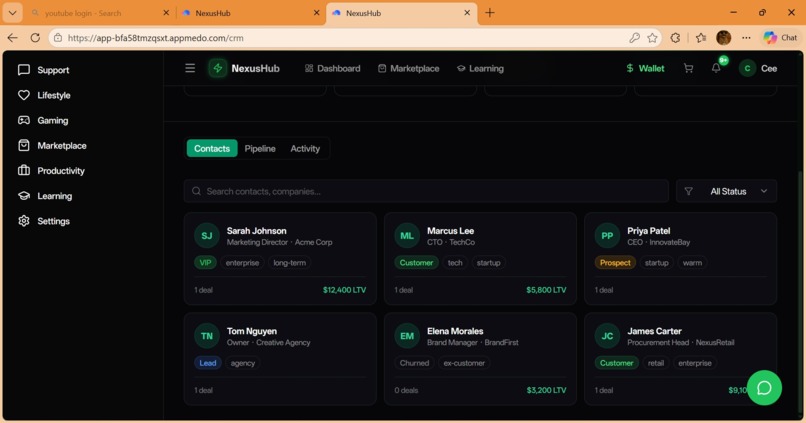Open browser extensions icon
The image size is (806, 423).
tap(675, 38)
